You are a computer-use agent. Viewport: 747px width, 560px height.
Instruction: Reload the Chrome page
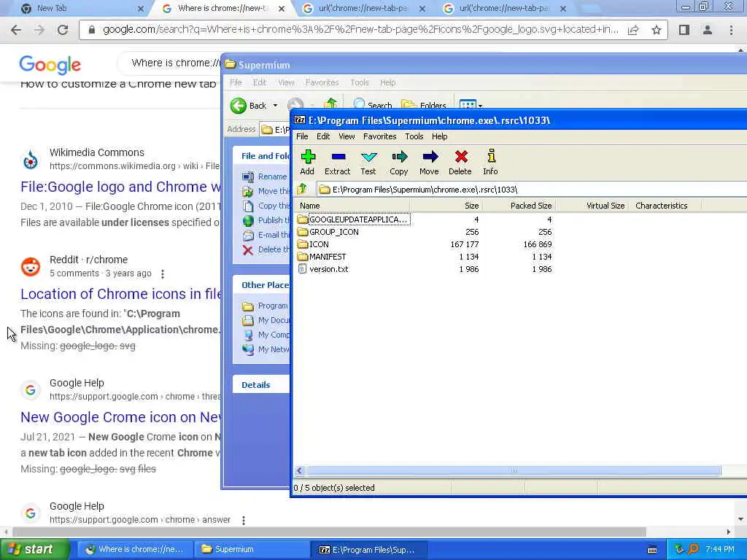[x=63, y=30]
